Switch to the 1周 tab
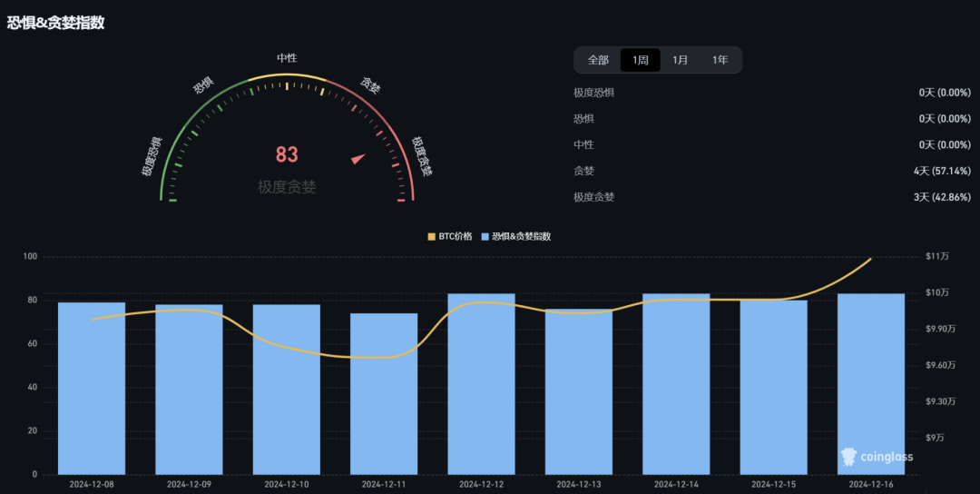This screenshot has height=494, width=980. [x=641, y=60]
